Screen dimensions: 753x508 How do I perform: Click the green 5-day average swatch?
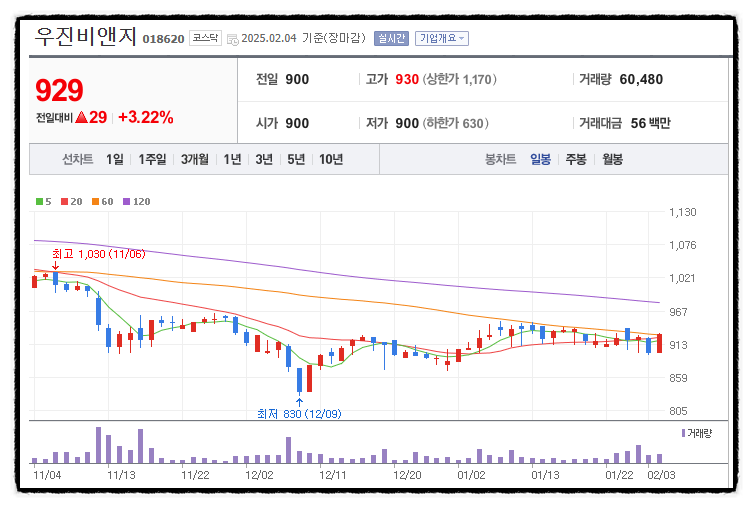point(39,202)
